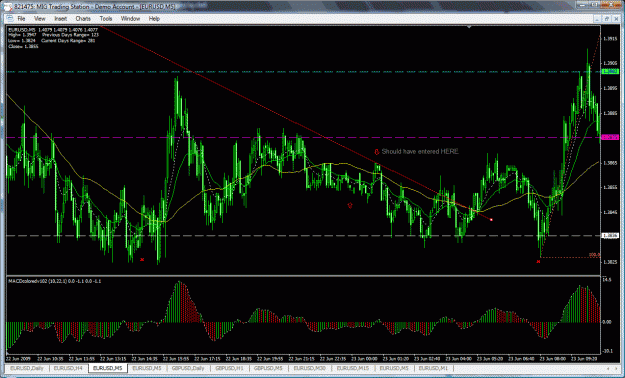Click the 1.3915 price axis value
Image resolution: width=625 pixels, height=378 pixels.
[610, 39]
